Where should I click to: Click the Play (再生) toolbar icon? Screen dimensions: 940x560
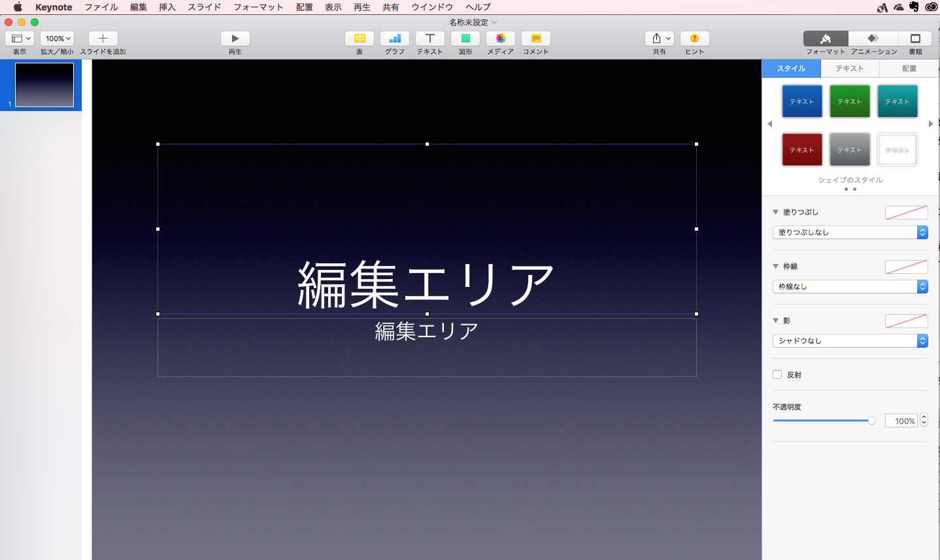[x=235, y=39]
